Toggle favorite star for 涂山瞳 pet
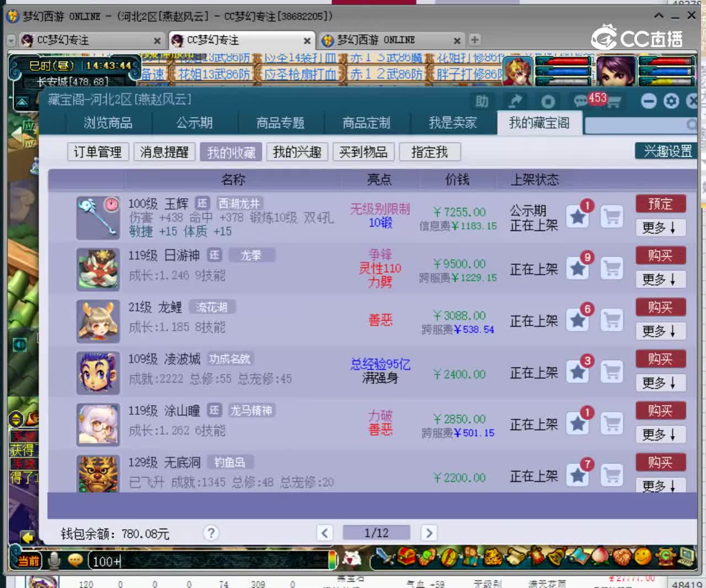The image size is (706, 588). tap(577, 424)
